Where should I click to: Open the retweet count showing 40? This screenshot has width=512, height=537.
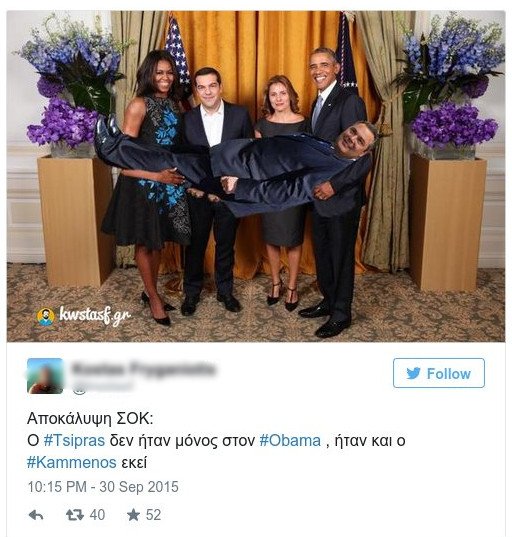(97, 515)
